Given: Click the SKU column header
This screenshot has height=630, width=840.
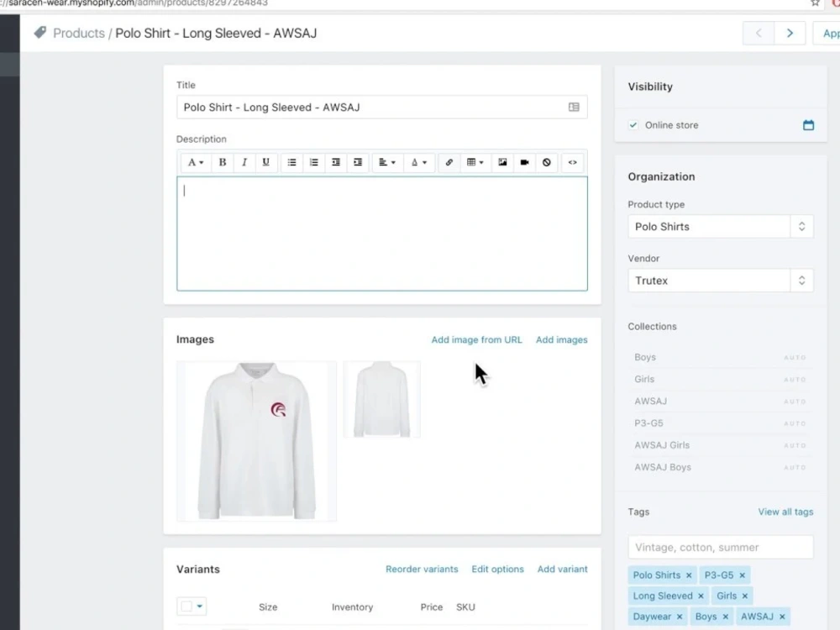Looking at the screenshot, I should [465, 607].
